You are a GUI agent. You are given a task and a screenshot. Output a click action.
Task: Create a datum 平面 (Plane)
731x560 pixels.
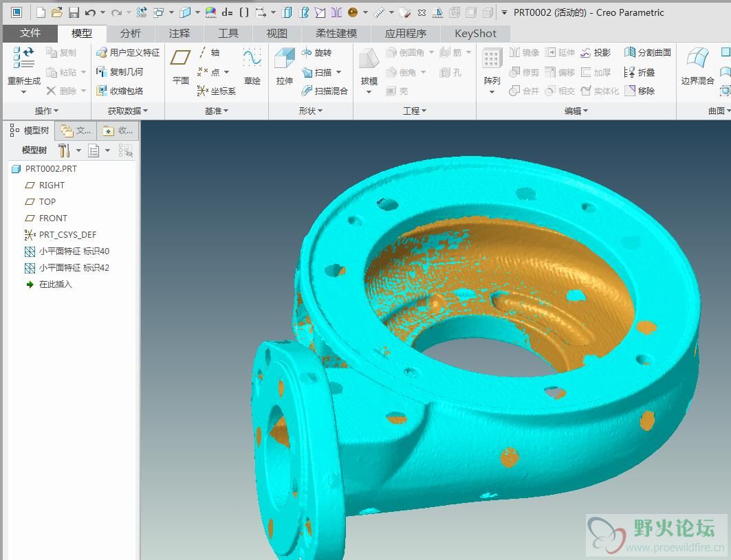[181, 67]
